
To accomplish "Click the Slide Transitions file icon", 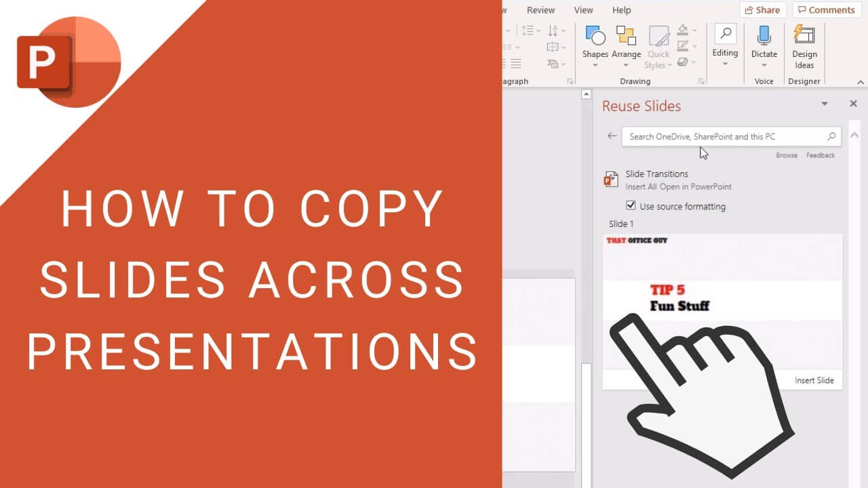I will pos(611,179).
